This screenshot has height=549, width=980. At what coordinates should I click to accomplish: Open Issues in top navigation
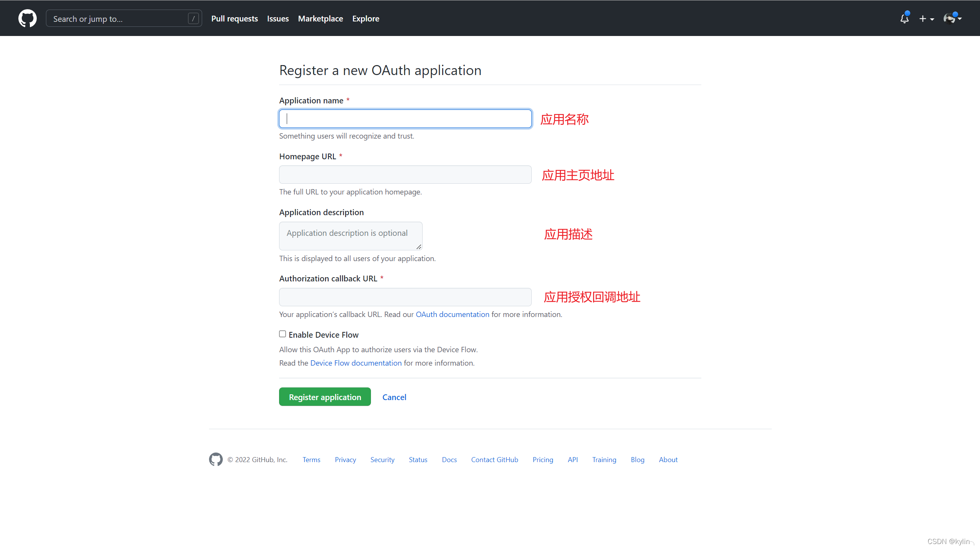(278, 18)
